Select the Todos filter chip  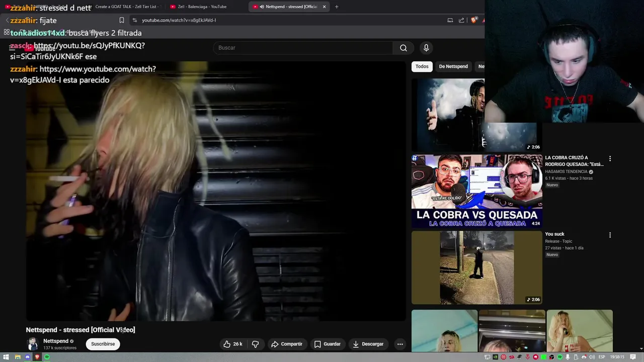[422, 66]
